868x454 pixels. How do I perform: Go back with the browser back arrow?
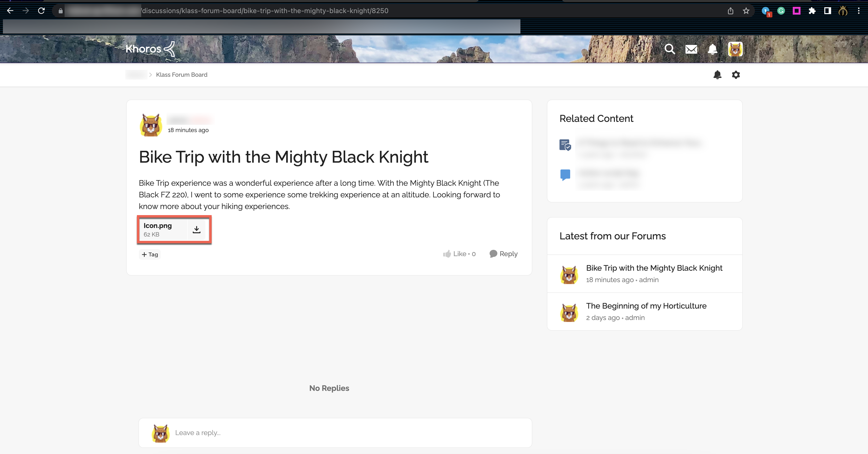pos(10,11)
